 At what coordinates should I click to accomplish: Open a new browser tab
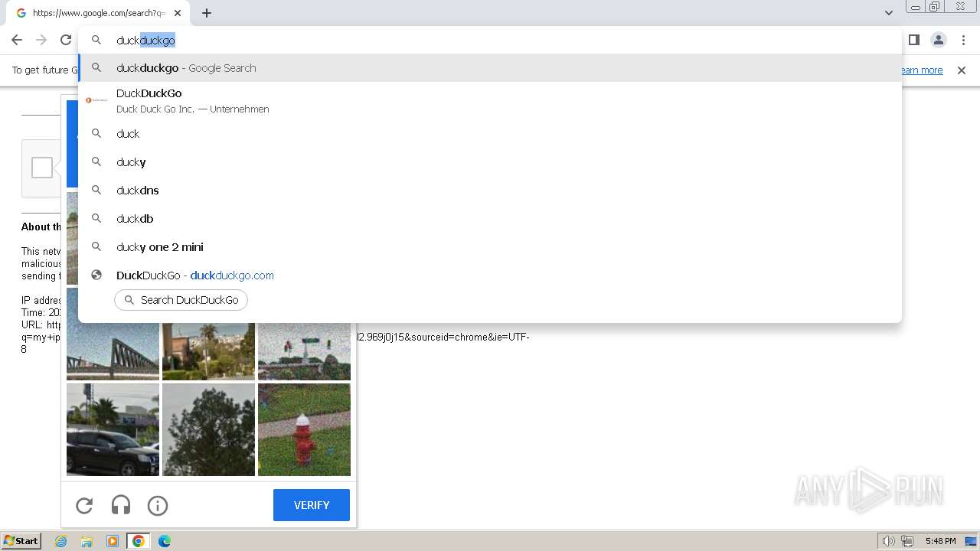tap(207, 13)
